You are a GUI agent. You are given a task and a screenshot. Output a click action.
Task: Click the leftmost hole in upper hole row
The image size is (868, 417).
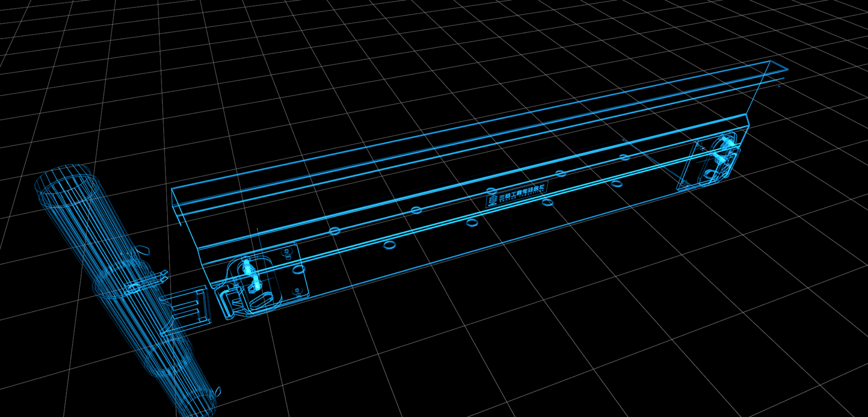click(335, 231)
